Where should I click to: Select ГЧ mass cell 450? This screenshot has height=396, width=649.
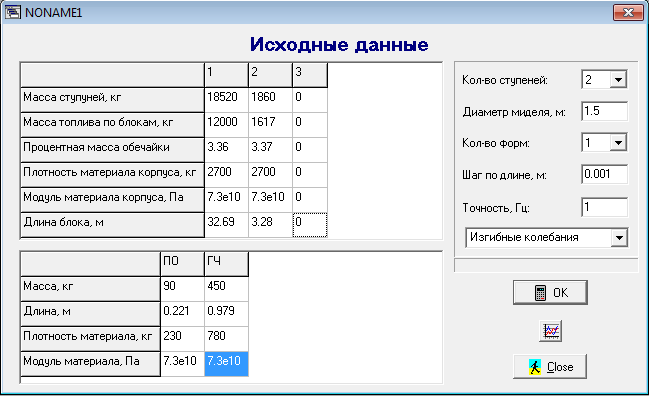[x=226, y=288]
